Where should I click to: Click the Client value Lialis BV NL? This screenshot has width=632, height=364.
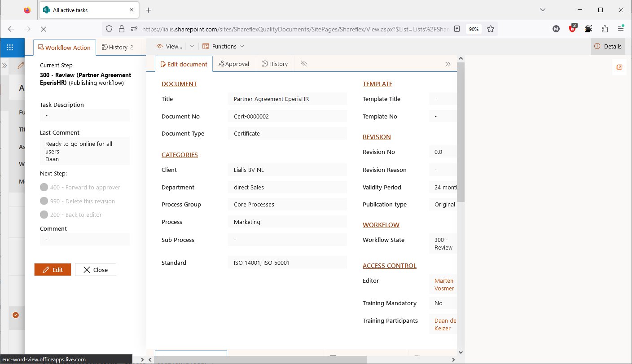coord(287,170)
